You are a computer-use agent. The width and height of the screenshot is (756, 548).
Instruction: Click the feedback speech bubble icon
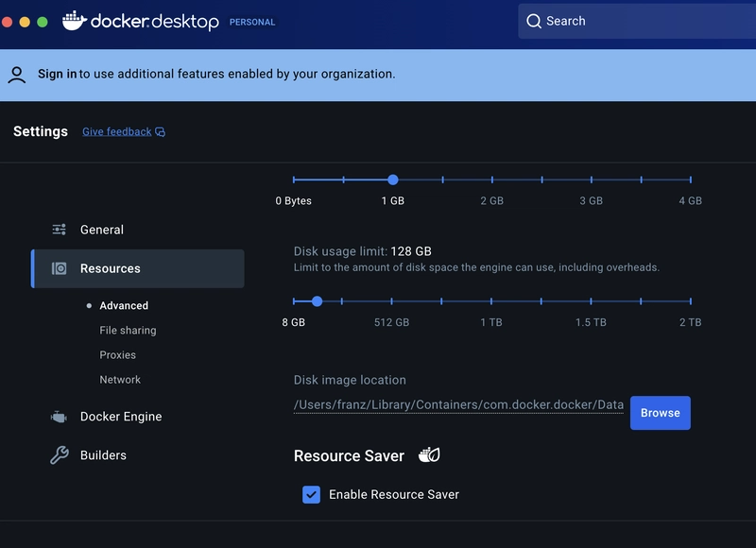pos(160,132)
